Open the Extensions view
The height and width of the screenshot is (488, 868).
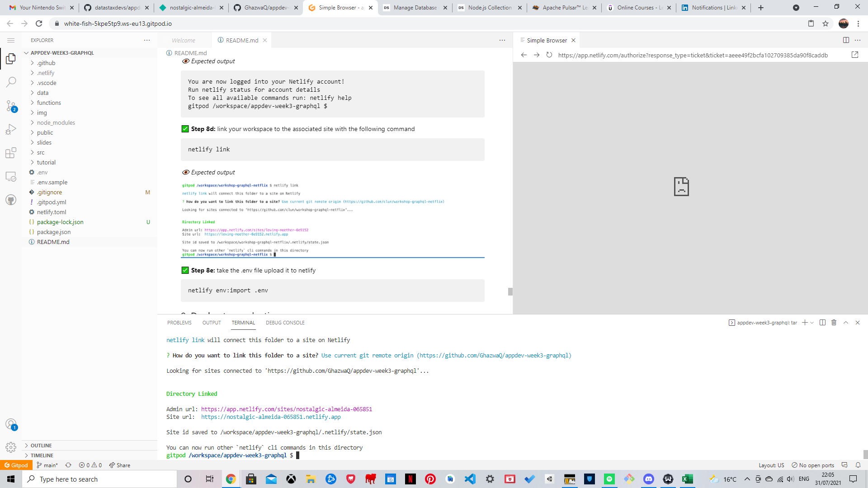(x=11, y=153)
